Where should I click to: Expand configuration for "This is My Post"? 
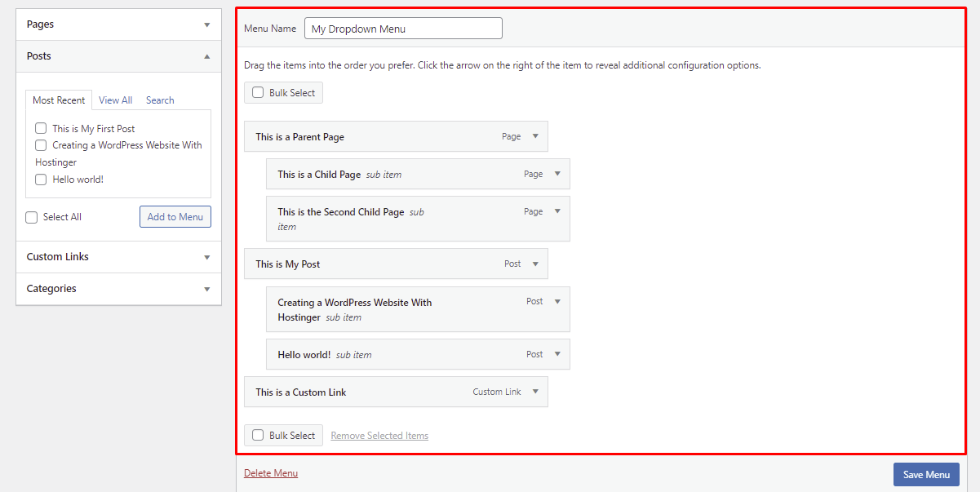pos(536,264)
